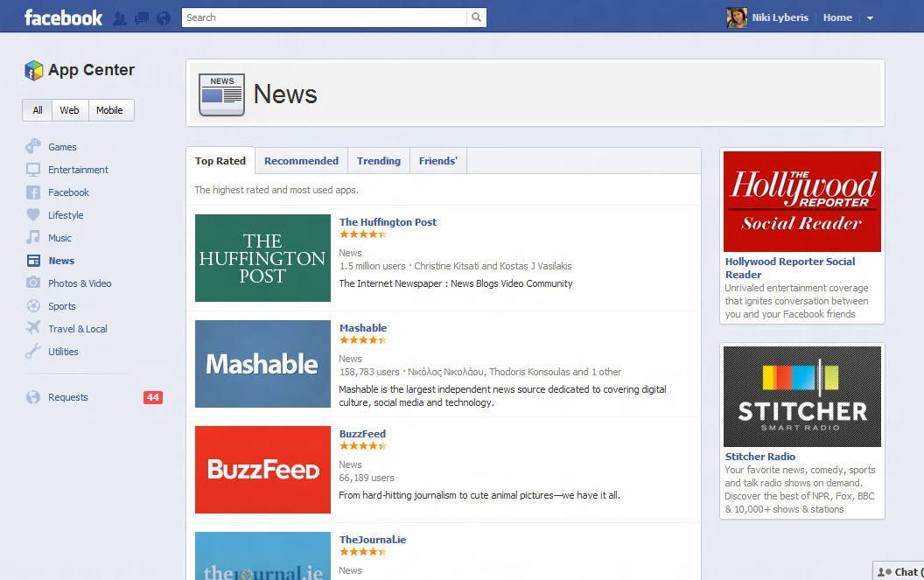Open the Photos & Video camera icon

tap(33, 283)
